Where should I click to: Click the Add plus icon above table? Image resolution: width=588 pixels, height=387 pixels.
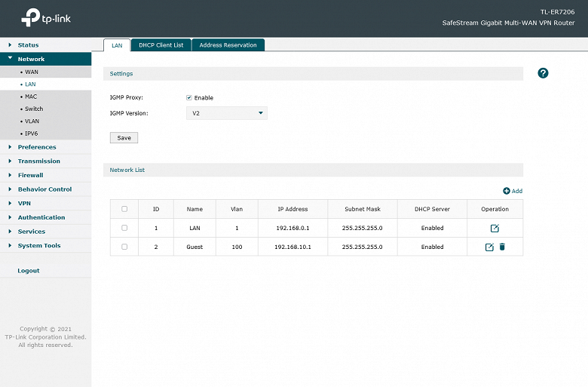tap(507, 191)
